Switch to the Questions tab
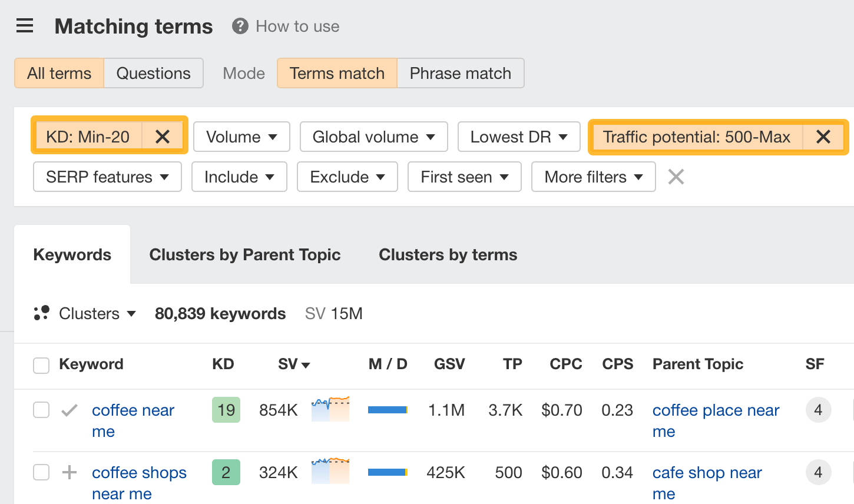This screenshot has width=854, height=504. pyautogui.click(x=153, y=73)
